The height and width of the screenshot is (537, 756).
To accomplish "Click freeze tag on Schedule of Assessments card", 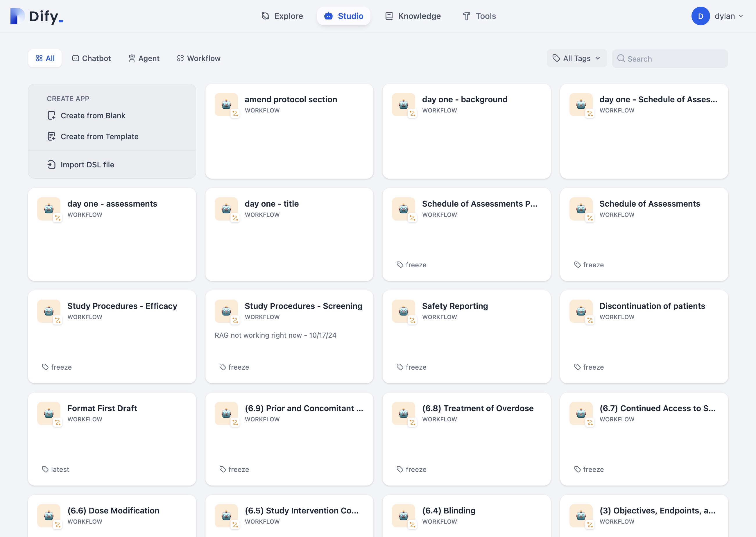I will [x=589, y=264].
